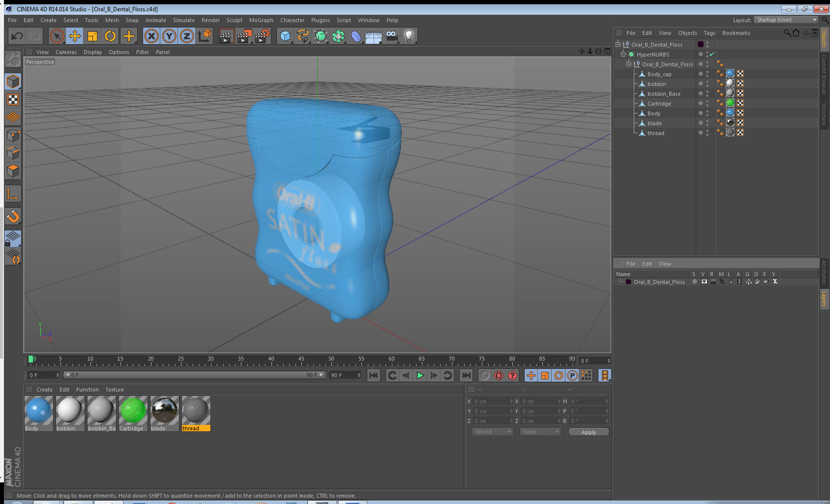Select the Body blue material
Image resolution: width=830 pixels, height=504 pixels.
point(39,414)
